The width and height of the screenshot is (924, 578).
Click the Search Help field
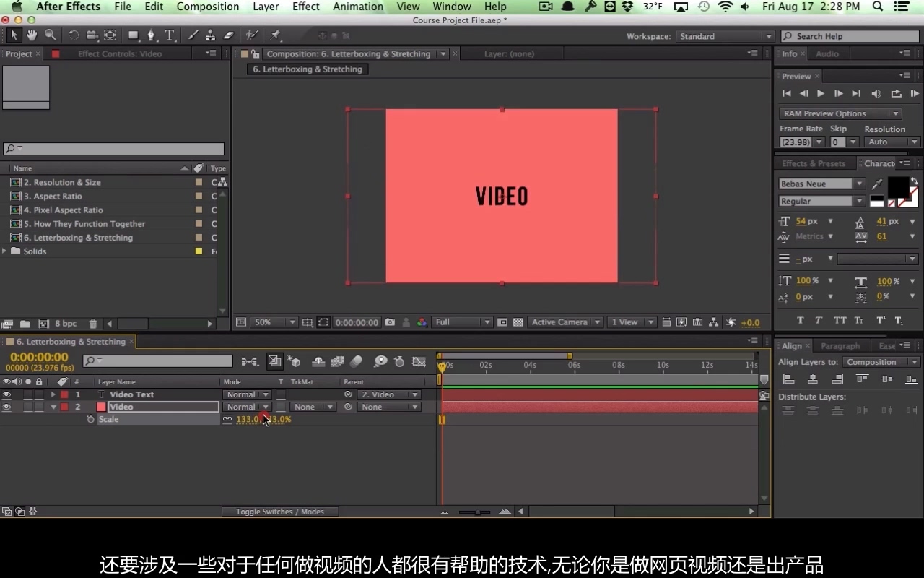849,36
